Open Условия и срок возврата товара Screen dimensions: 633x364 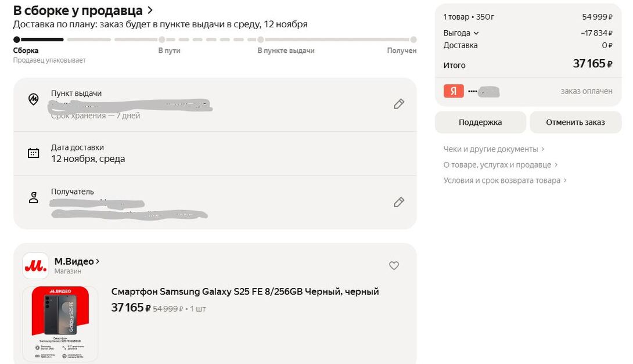click(x=505, y=181)
